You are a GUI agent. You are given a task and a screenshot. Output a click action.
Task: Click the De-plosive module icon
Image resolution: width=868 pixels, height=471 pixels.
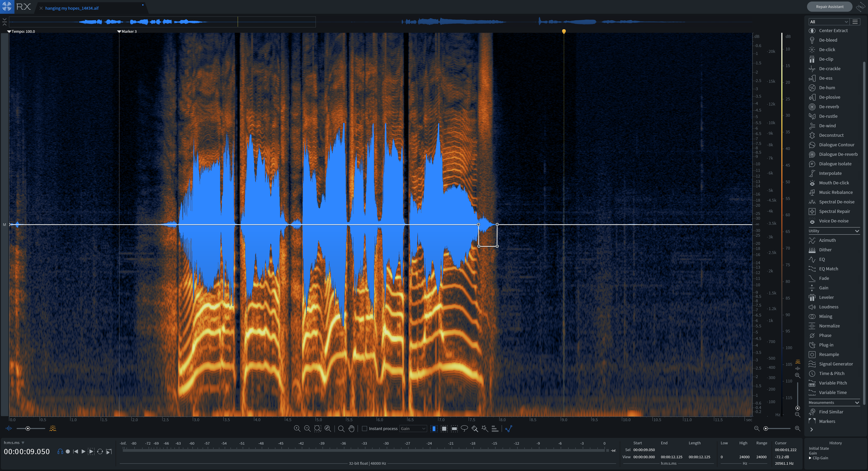812,97
